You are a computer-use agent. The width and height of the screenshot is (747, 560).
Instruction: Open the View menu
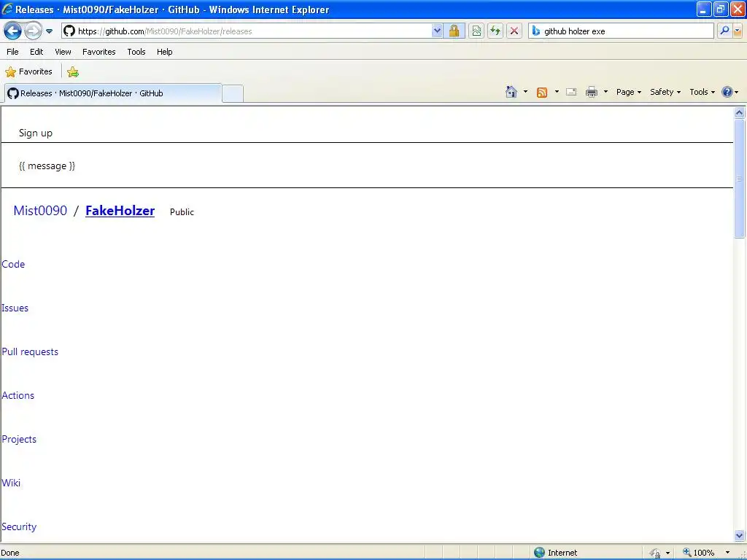pyautogui.click(x=63, y=52)
